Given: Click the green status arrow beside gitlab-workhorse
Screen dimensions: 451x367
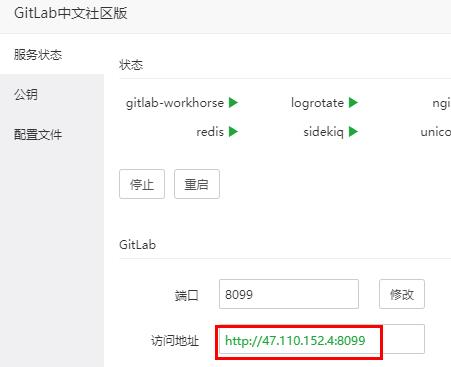Looking at the screenshot, I should tap(233, 103).
